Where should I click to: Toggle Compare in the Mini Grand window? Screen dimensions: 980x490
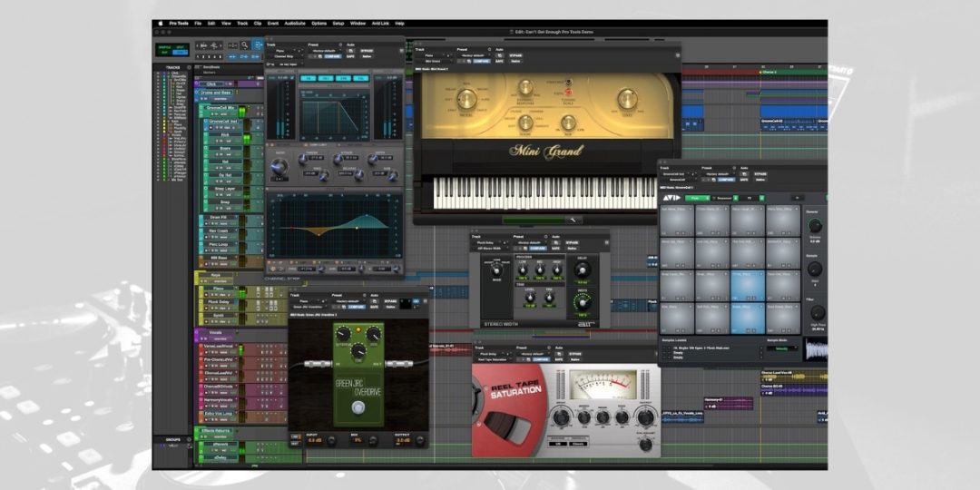(482, 61)
